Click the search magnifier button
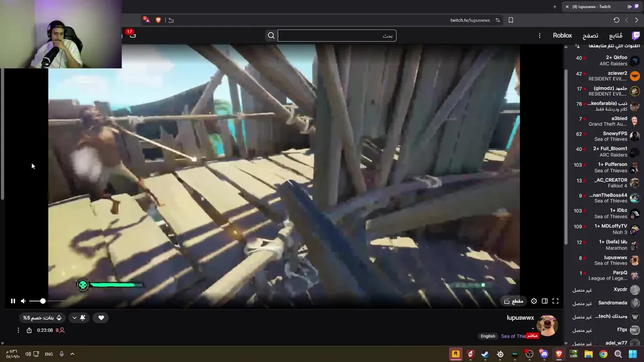The width and height of the screenshot is (644, 362). point(271,36)
